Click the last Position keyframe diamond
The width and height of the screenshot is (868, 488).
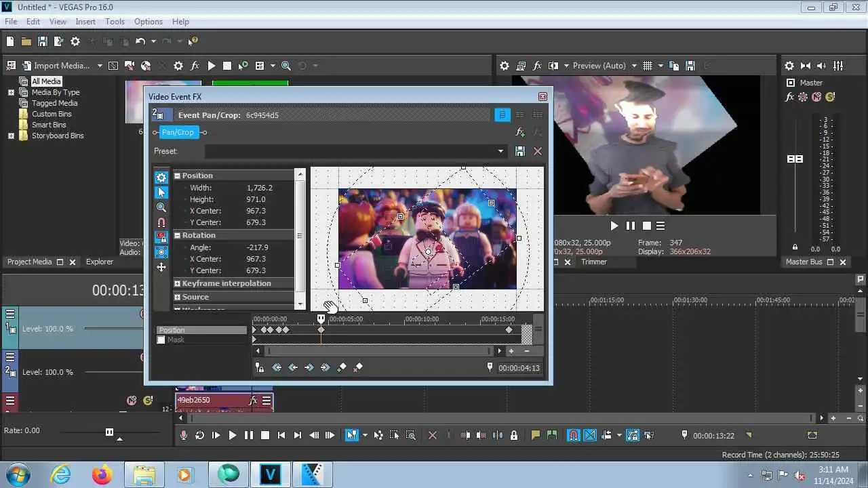tap(509, 329)
